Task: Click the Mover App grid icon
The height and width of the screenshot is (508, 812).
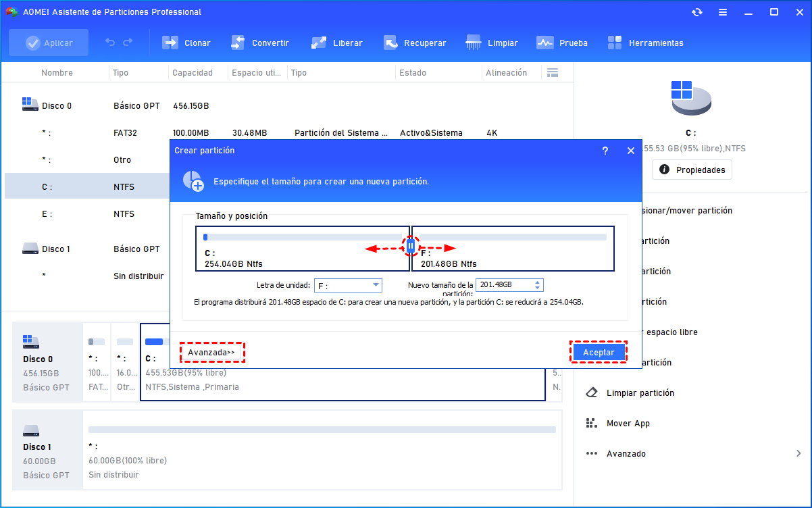Action: tap(592, 423)
